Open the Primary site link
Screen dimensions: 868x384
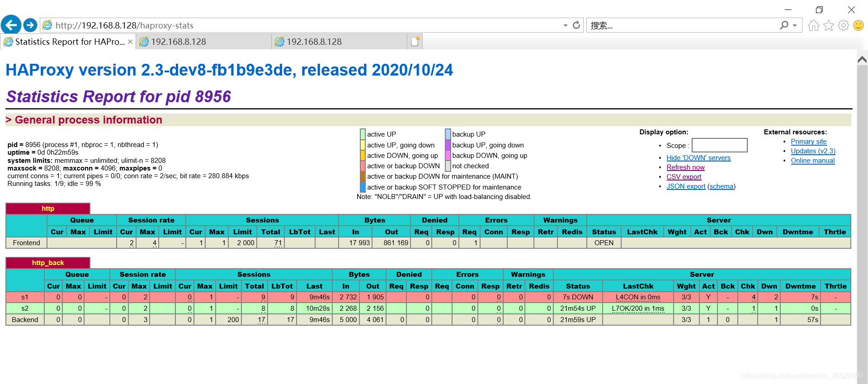click(x=809, y=141)
